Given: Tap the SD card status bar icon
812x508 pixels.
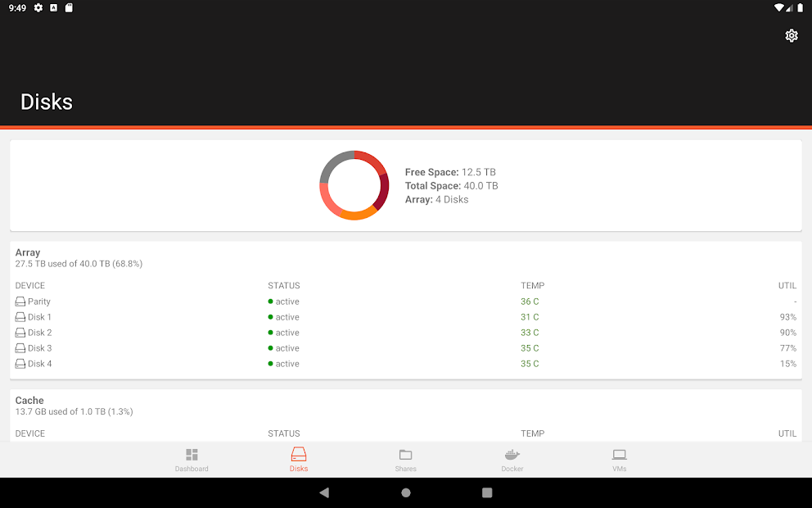Looking at the screenshot, I should tap(69, 7).
